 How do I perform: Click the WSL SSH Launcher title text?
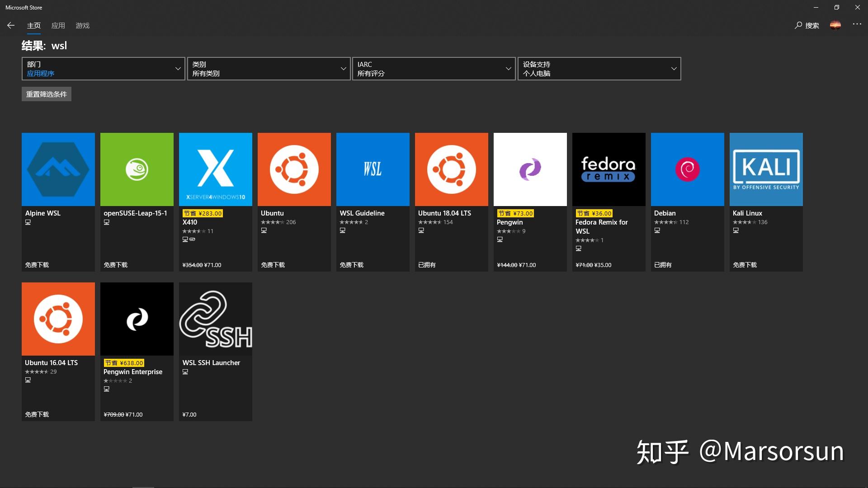tap(211, 363)
